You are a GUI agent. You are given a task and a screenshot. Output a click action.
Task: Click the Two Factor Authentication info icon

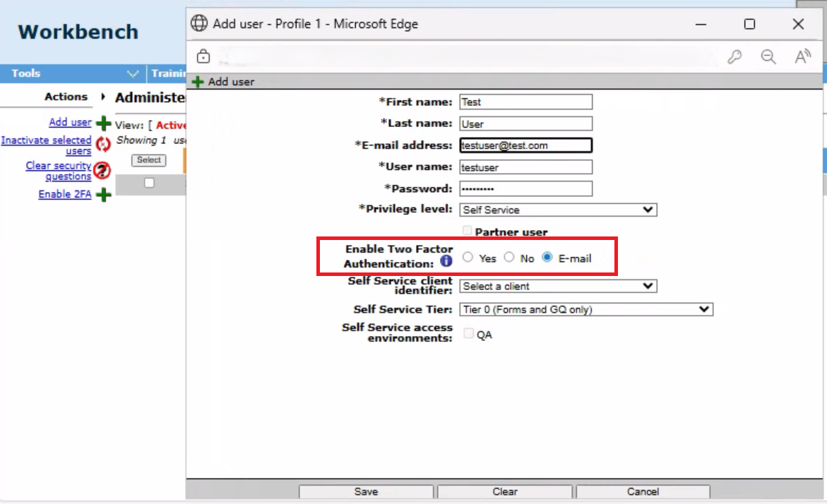446,261
